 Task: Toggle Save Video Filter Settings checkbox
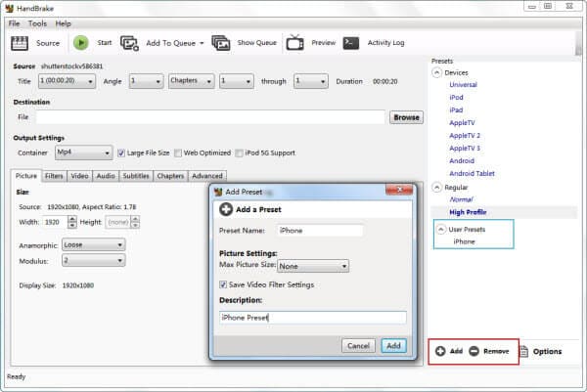[x=223, y=284]
